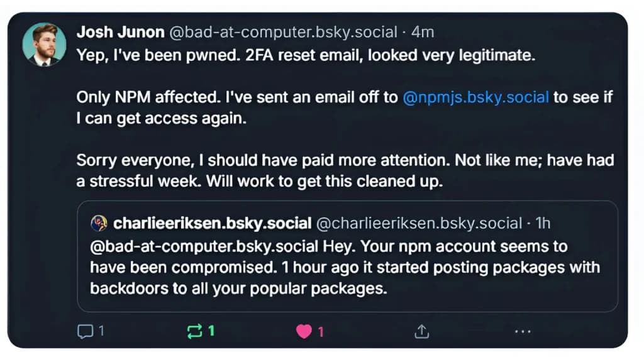
Task: Click the charlieeriksen.bsky.social bold name
Action: tap(212, 223)
